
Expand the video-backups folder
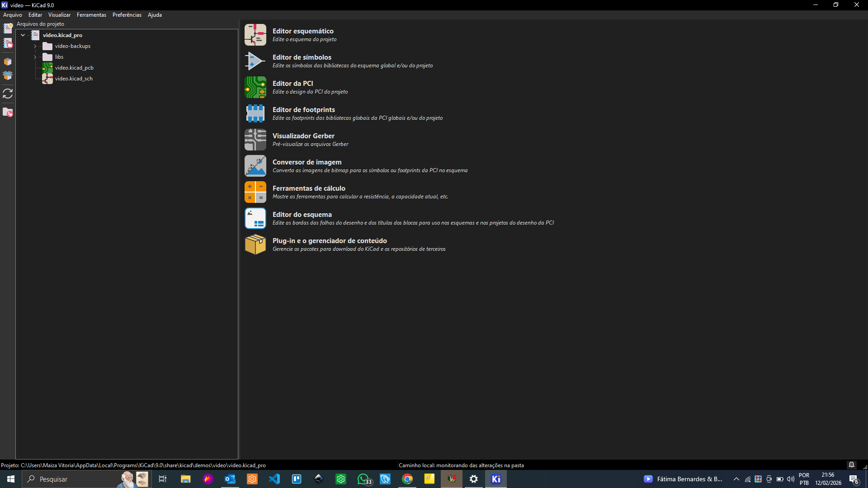(x=35, y=46)
